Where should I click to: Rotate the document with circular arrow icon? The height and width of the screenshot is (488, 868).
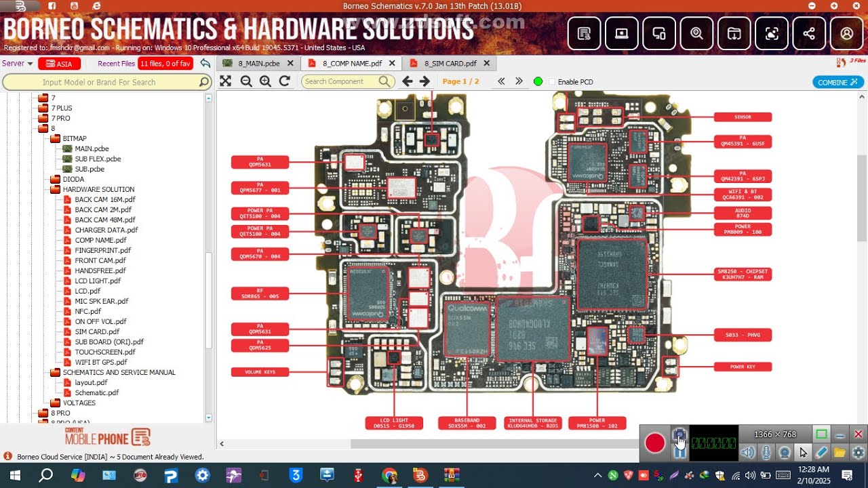pos(285,81)
